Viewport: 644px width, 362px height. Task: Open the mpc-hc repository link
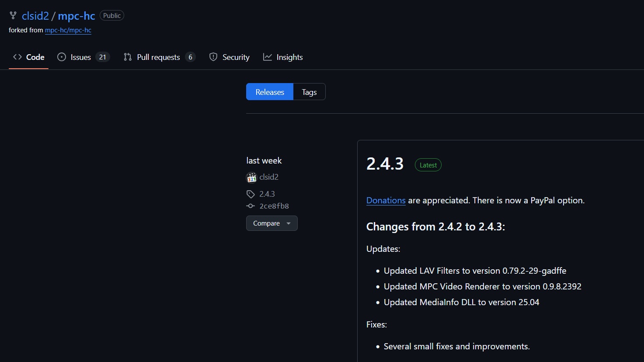(x=77, y=16)
